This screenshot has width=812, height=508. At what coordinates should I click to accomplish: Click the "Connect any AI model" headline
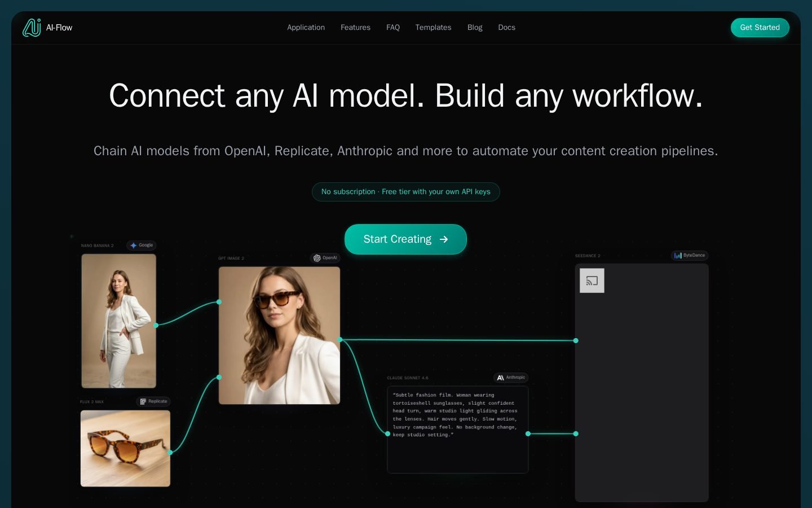(x=406, y=95)
